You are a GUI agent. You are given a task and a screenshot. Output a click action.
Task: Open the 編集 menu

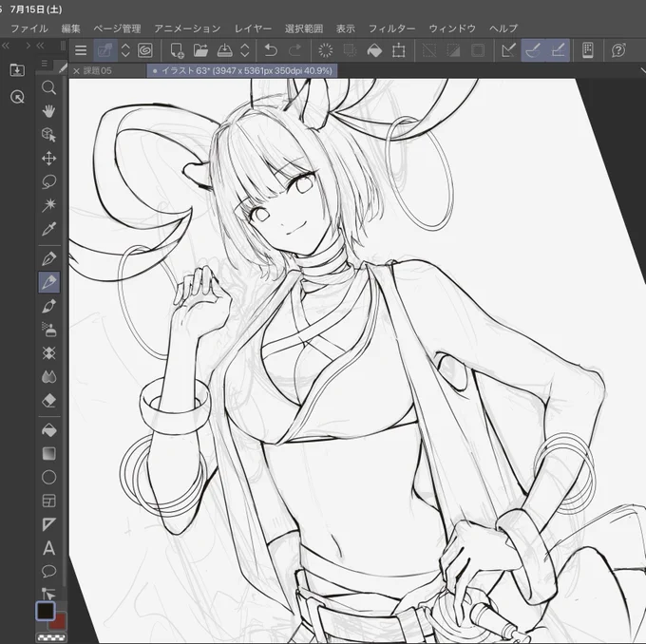pos(70,28)
